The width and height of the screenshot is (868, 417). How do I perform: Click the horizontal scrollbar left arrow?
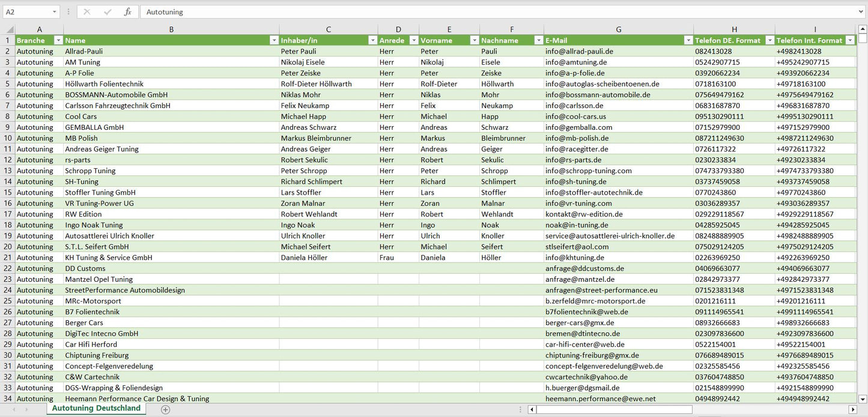click(x=532, y=410)
